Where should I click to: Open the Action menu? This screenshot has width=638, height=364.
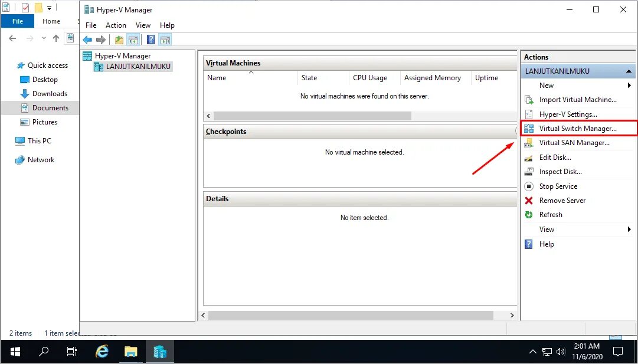pyautogui.click(x=116, y=25)
